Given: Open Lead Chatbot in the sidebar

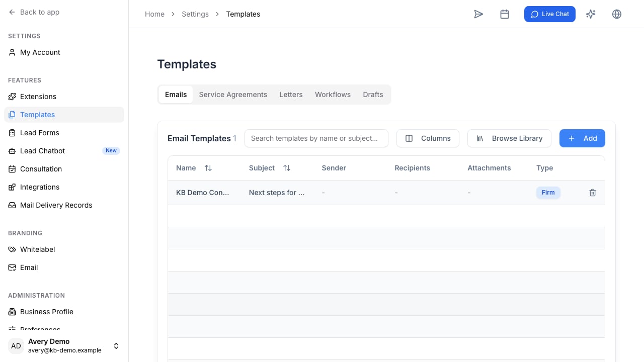Looking at the screenshot, I should point(64,151).
